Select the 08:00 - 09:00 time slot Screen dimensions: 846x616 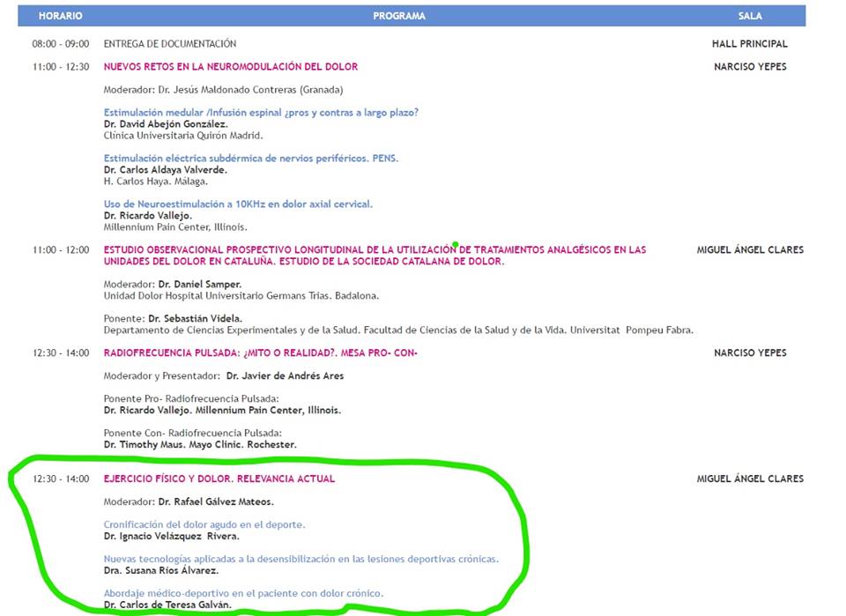pyautogui.click(x=61, y=44)
